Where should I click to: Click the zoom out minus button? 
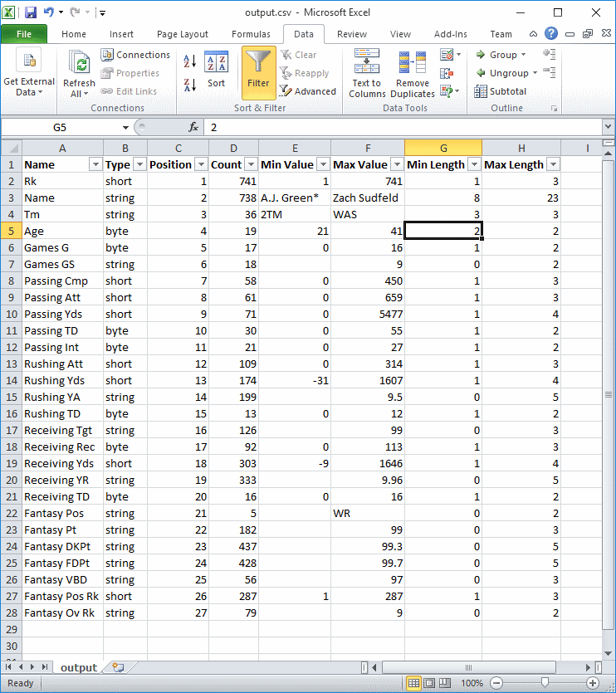click(496, 683)
